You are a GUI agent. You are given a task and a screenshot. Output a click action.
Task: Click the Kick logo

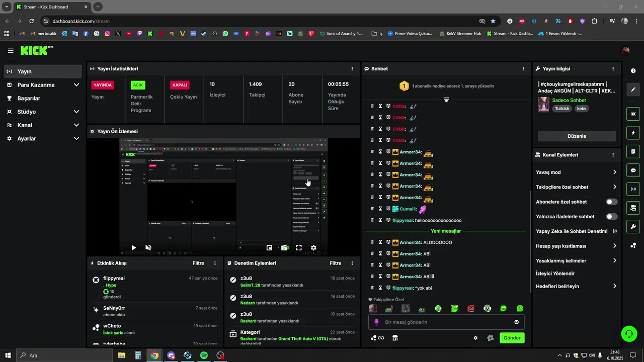tap(36, 50)
